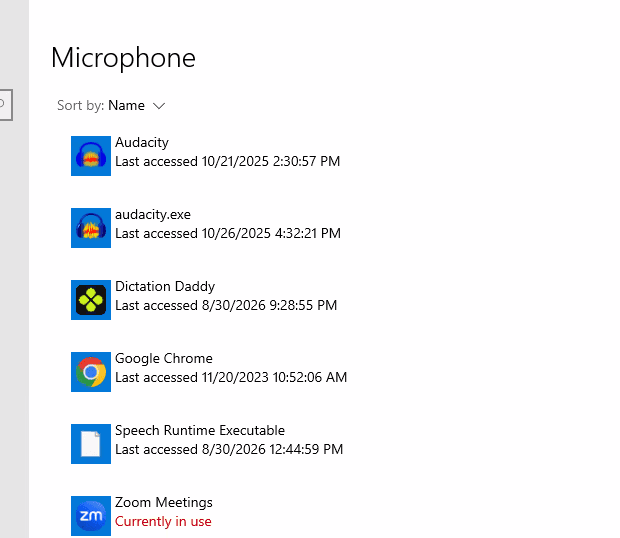This screenshot has width=620, height=538.
Task: Click Last accessed 10/21/2025 2:30:57 PM
Action: coord(227,161)
